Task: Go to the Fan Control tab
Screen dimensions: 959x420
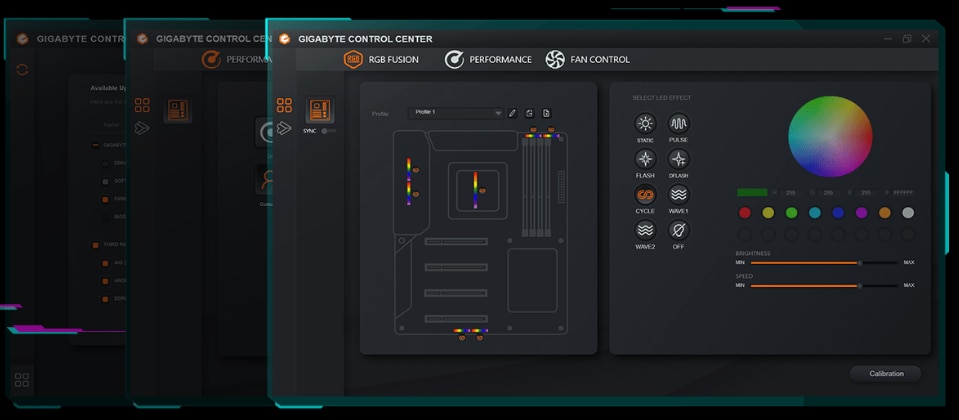Action: (587, 60)
